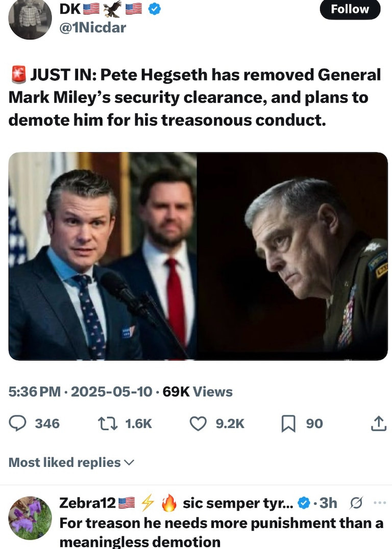This screenshot has width=392, height=549.
Task: Click the 5:36 PM timestamp link
Action: tap(35, 392)
